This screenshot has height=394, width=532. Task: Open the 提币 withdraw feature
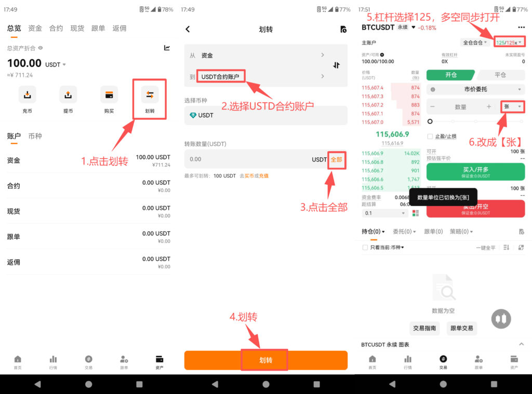(x=68, y=96)
